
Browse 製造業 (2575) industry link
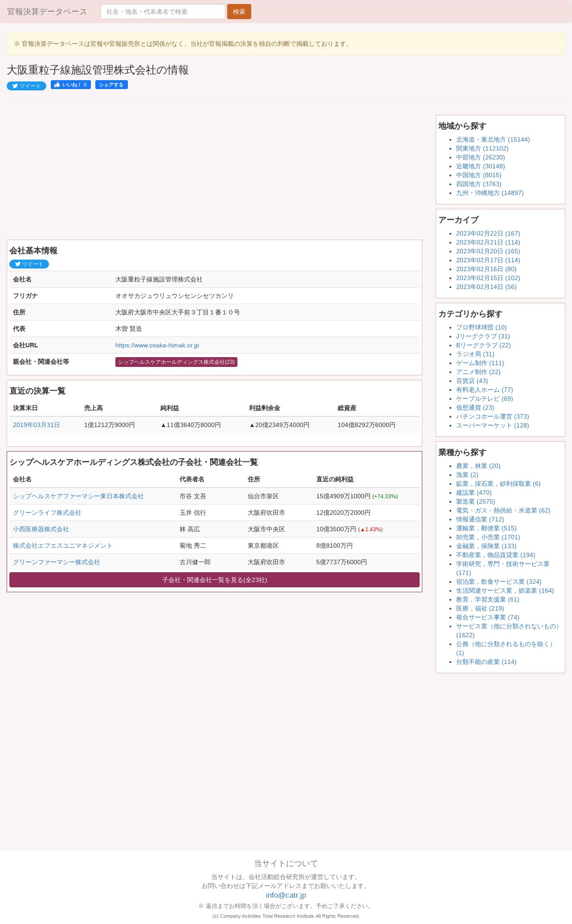click(475, 501)
